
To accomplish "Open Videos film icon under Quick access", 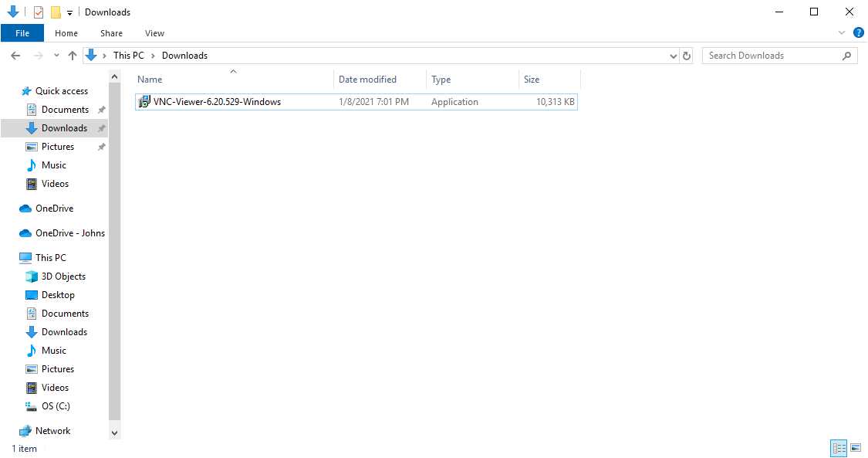I will (32, 184).
